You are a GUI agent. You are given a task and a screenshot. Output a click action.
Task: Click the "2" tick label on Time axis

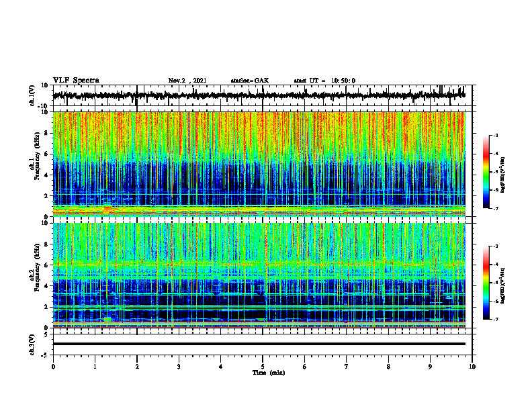(137, 367)
